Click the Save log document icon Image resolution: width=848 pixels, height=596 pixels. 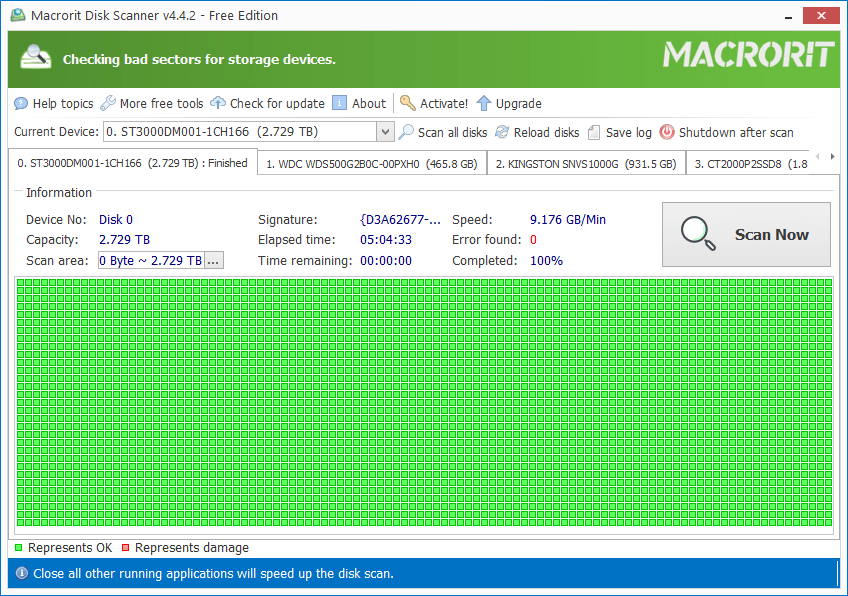tap(594, 132)
